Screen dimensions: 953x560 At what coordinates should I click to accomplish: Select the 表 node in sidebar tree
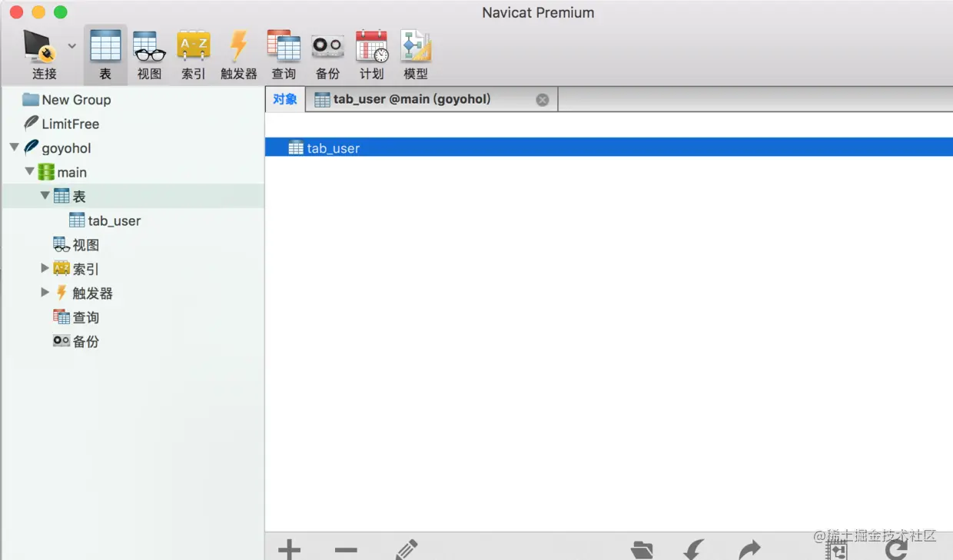coord(70,197)
